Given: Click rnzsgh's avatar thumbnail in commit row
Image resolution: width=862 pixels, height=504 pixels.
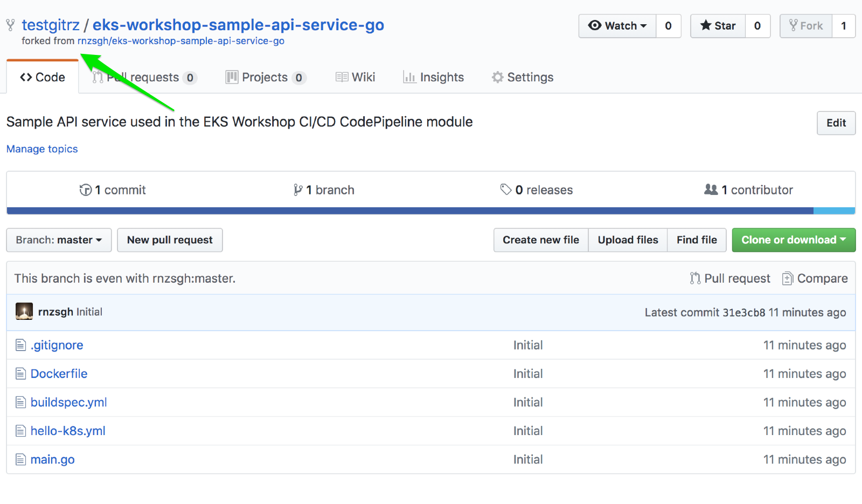Looking at the screenshot, I should [x=24, y=311].
